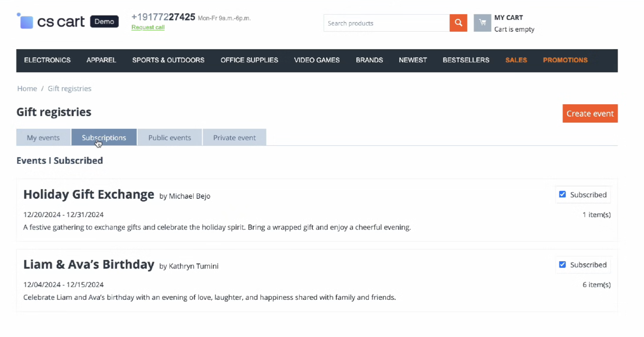Click dates 12/04/2024 - 12/15/2024
644x337 pixels.
(x=64, y=285)
